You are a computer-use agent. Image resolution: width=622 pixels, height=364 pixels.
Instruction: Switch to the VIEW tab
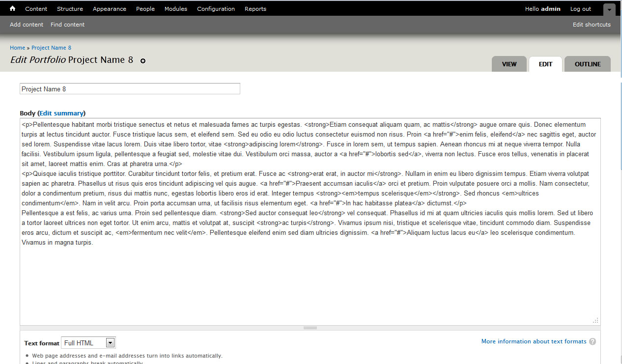pyautogui.click(x=509, y=64)
